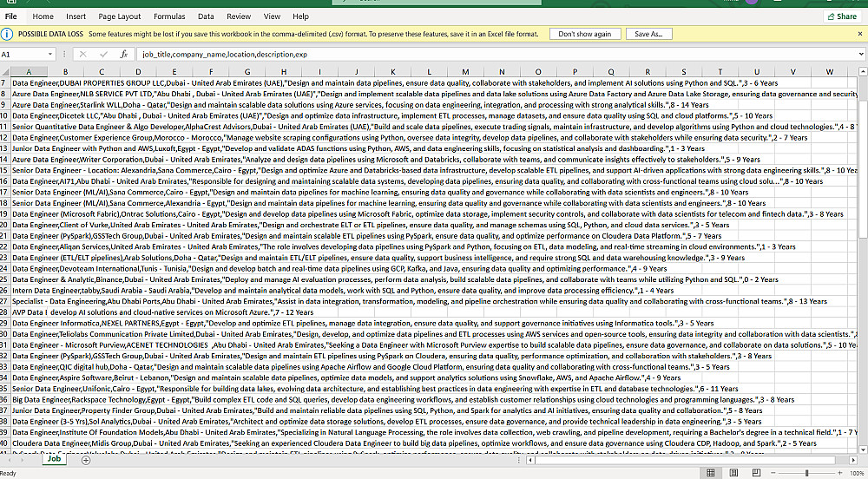Click the horizontal scrollbar right arrow
Screen dimensions: 868x479
click(853, 460)
